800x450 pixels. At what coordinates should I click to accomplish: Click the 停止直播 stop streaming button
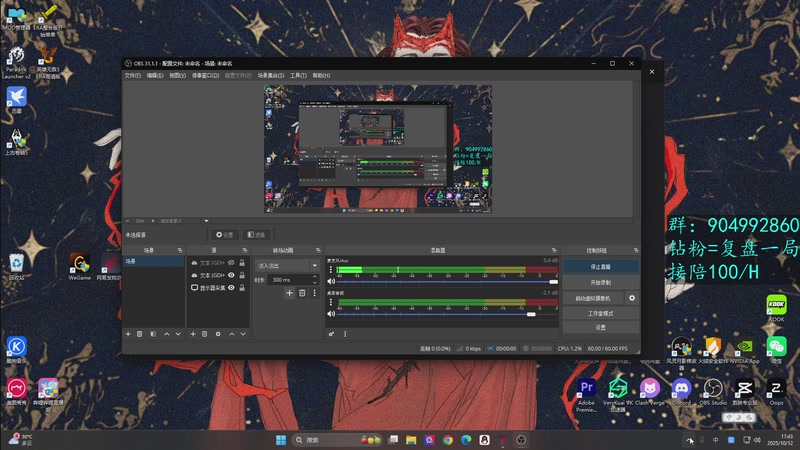pyautogui.click(x=600, y=267)
